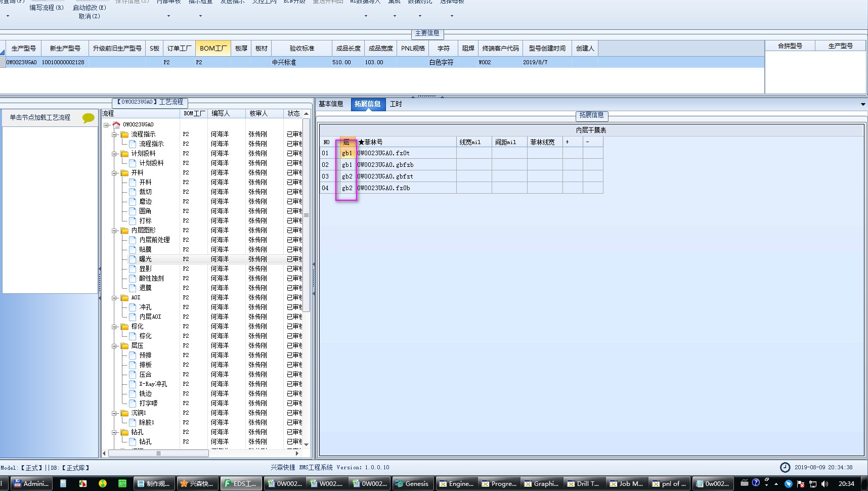Open the EDS工 taskbar application
The image size is (868, 491).
coord(241,484)
